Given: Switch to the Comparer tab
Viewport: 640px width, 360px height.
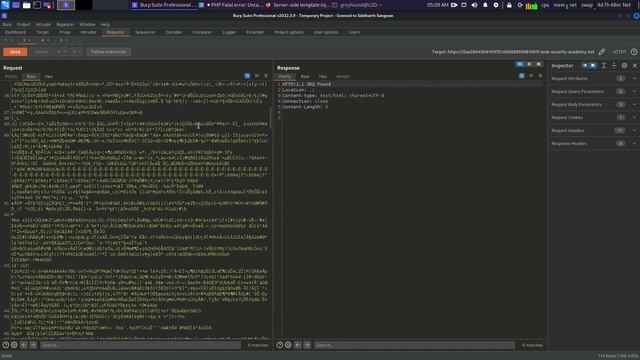Looking at the screenshot, I should [x=202, y=32].
